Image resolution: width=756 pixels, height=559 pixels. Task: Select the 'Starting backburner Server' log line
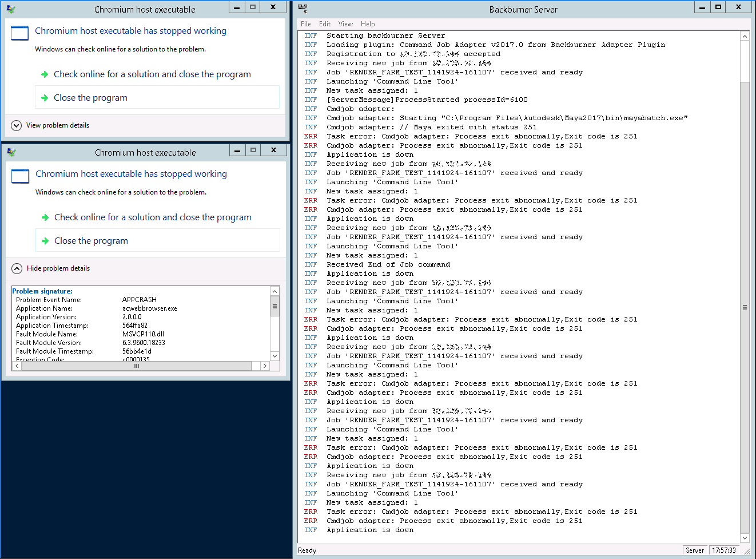click(386, 35)
